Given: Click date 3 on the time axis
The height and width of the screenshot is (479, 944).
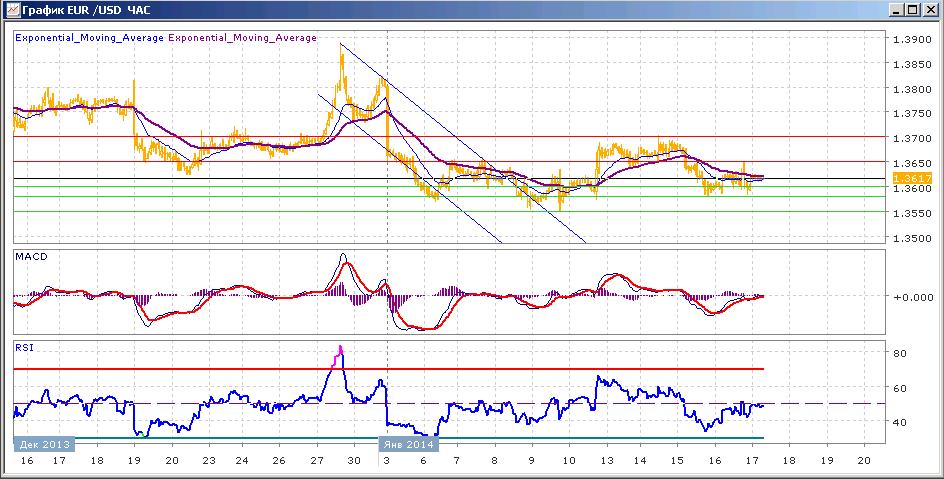Looking at the screenshot, I should (385, 461).
